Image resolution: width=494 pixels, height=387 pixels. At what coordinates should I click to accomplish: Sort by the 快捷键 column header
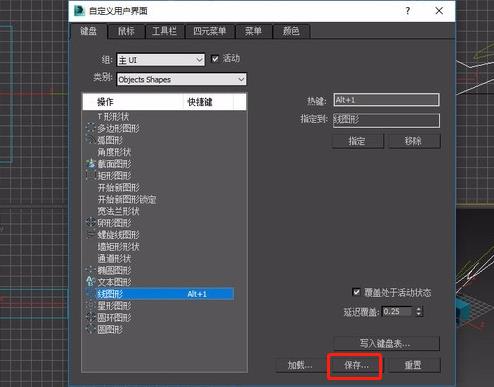pyautogui.click(x=208, y=102)
